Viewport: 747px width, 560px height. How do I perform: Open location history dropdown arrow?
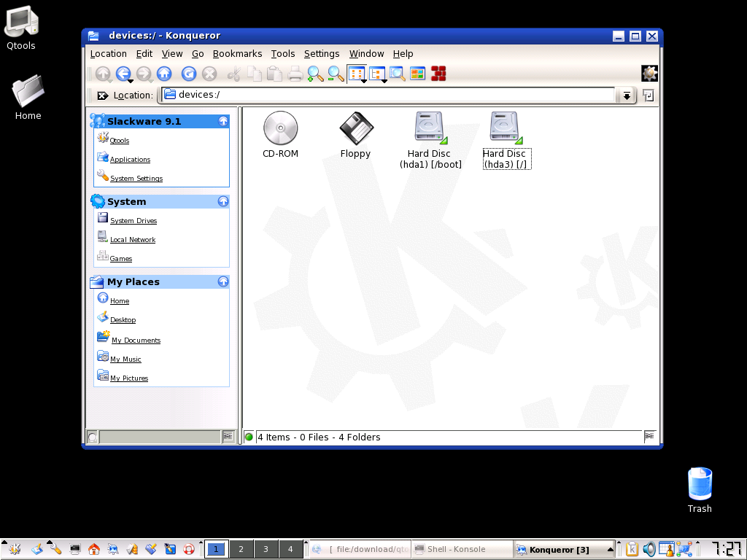(627, 96)
